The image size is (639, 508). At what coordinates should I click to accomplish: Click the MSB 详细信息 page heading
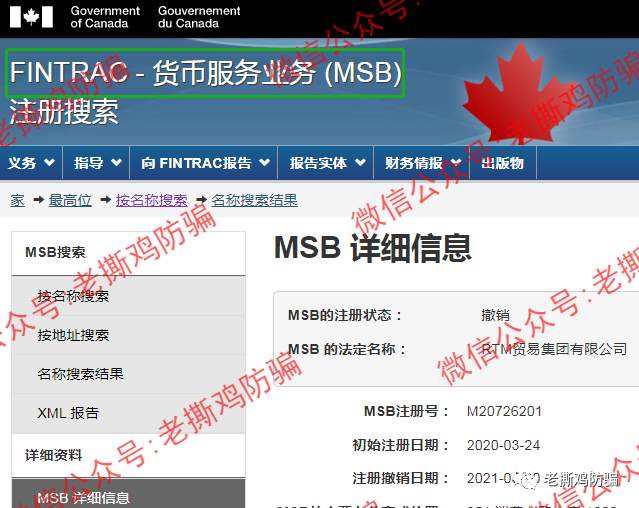coord(373,248)
